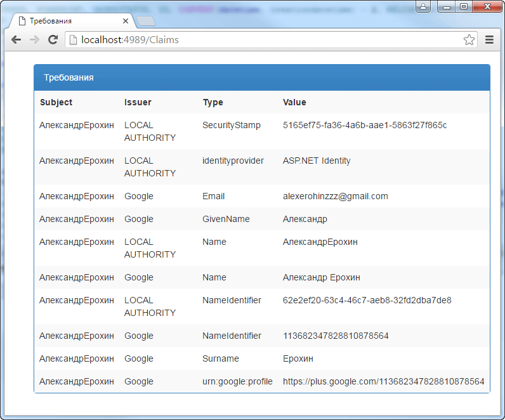Select the Требования browser tab
Image resolution: width=505 pixels, height=420 pixels.
[x=71, y=21]
